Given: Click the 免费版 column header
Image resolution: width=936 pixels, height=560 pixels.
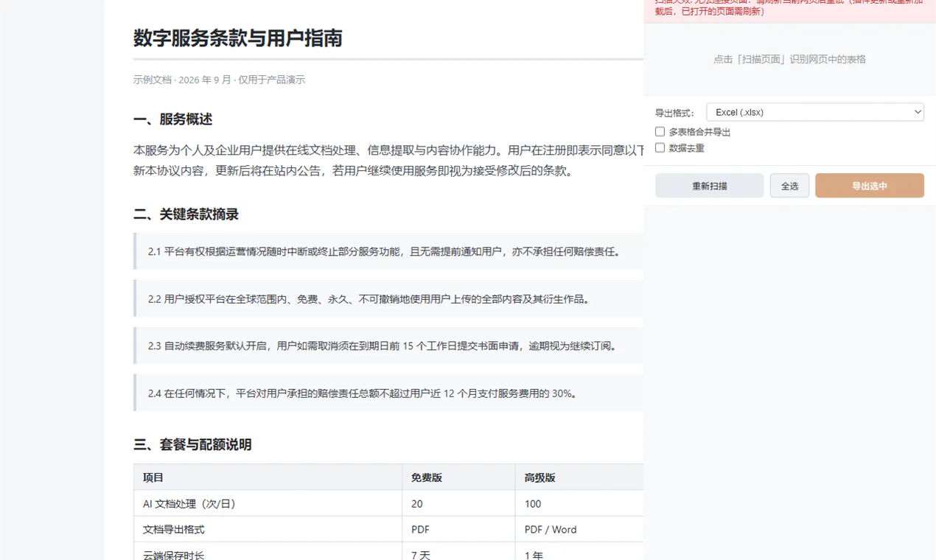Looking at the screenshot, I should [458, 477].
